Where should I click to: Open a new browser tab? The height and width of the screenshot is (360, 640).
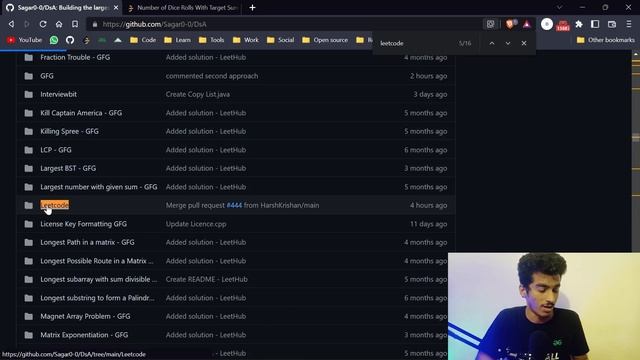[252, 8]
